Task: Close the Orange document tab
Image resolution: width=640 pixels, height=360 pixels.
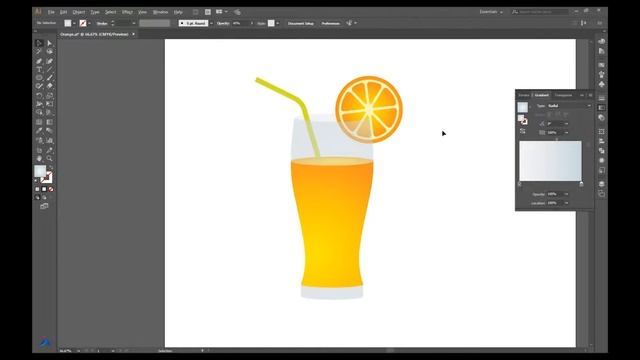Action: 133,34
